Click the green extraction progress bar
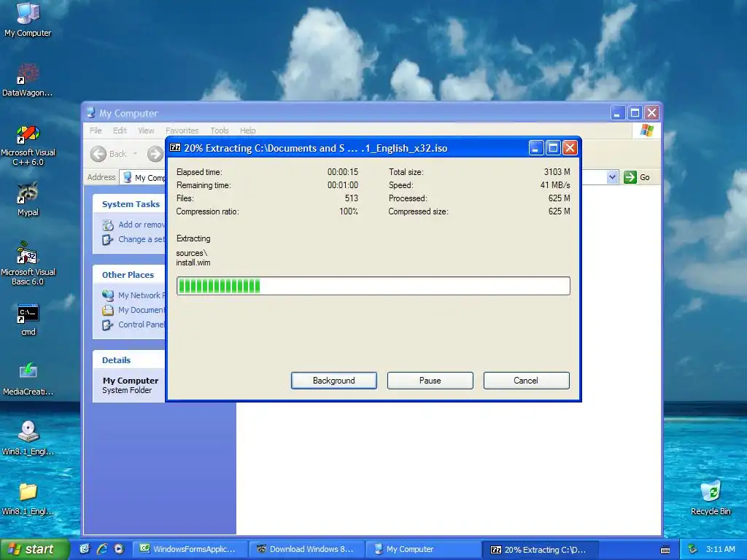This screenshot has height=560, width=747. (x=373, y=286)
